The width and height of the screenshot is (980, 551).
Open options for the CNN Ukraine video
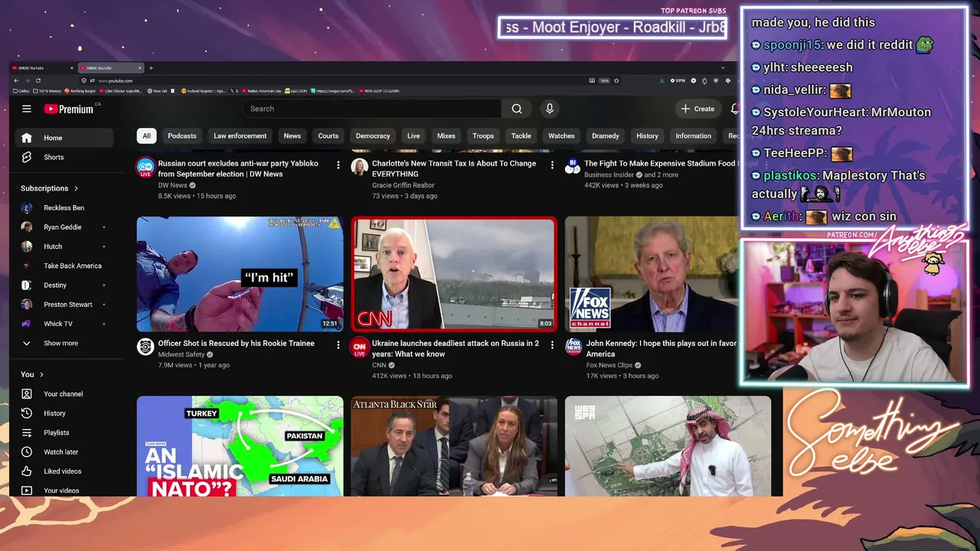click(x=552, y=344)
